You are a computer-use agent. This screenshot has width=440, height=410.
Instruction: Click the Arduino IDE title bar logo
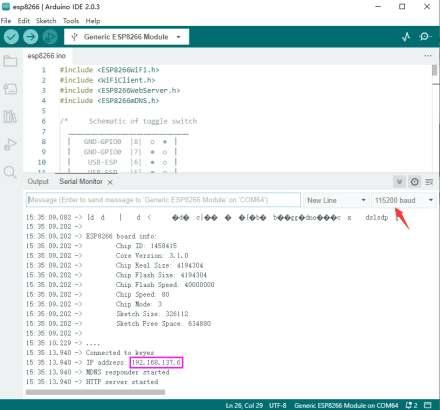click(x=6, y=6)
